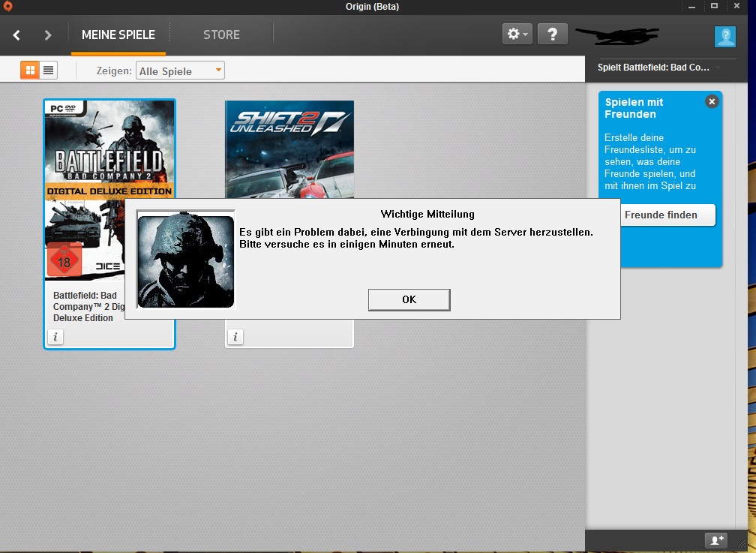Go forward with the right arrow
The image size is (756, 553).
click(x=47, y=35)
